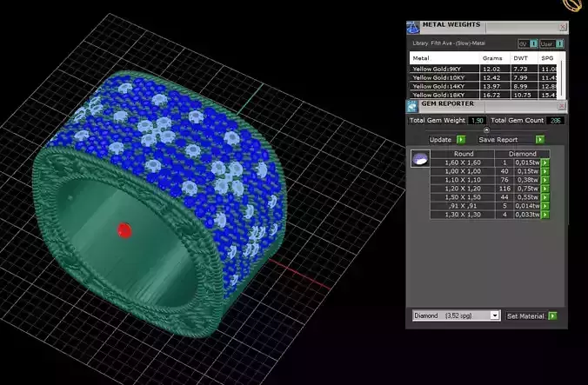
Task: Click the 0,75tw weight cell
Action: point(527,189)
